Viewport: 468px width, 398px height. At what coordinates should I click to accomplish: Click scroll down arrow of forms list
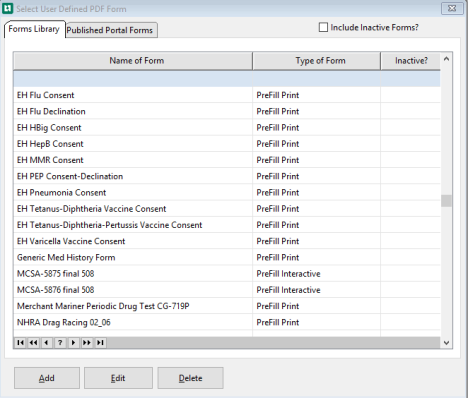446,343
